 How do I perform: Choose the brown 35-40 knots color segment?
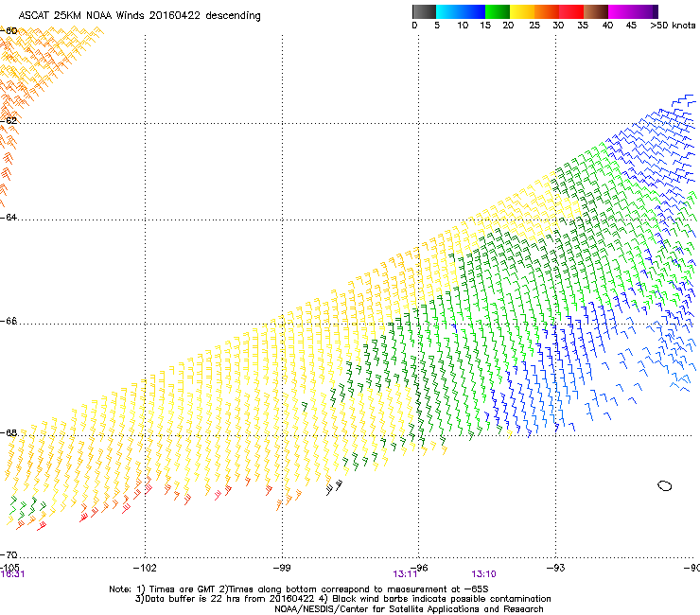pyautogui.click(x=596, y=11)
